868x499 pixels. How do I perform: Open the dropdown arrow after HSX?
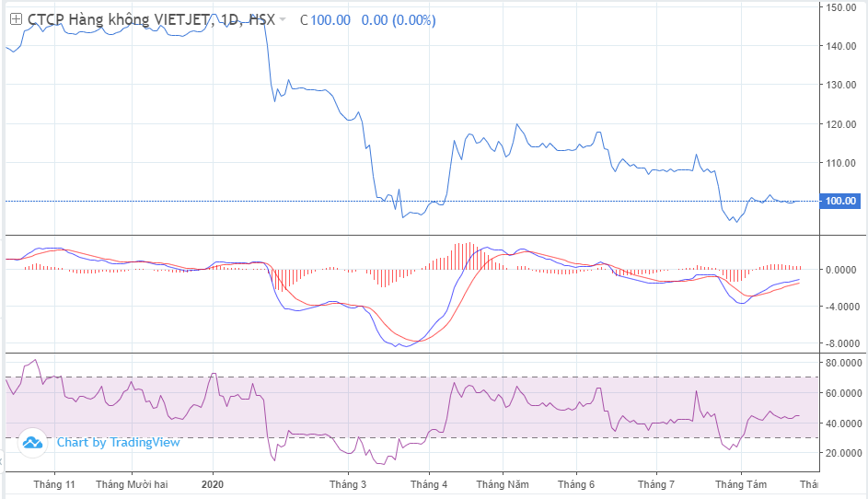pos(283,20)
